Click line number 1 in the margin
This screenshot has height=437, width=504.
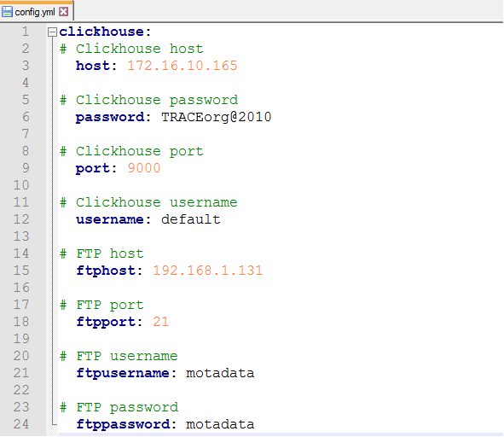coord(26,32)
